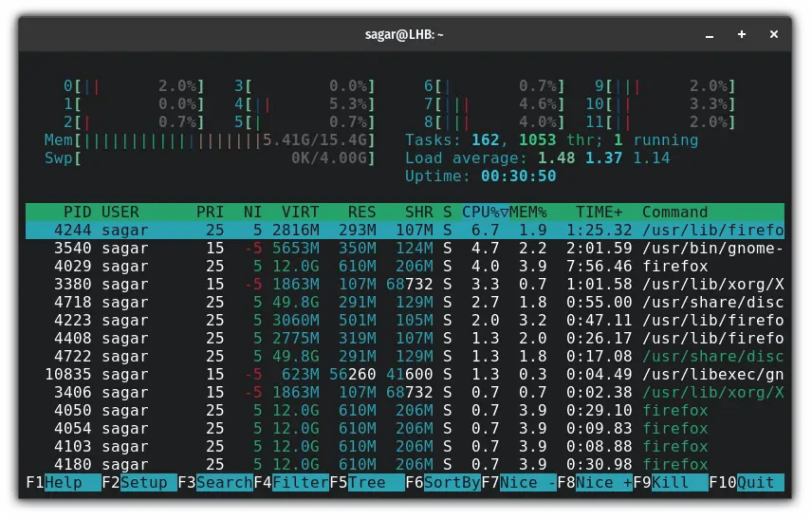The width and height of the screenshot is (812, 519).
Task: Open F6 SortBy menu
Action: tap(443, 482)
